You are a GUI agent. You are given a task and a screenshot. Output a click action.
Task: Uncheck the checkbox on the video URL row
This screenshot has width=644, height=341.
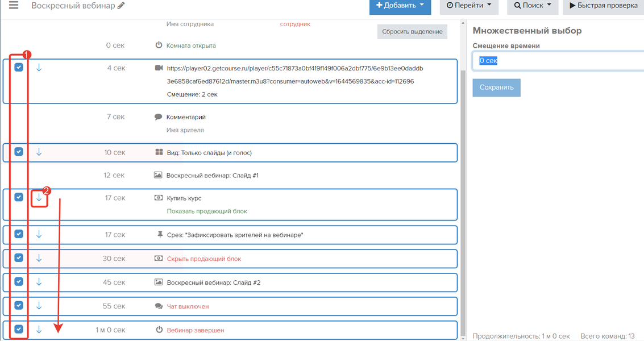point(19,67)
